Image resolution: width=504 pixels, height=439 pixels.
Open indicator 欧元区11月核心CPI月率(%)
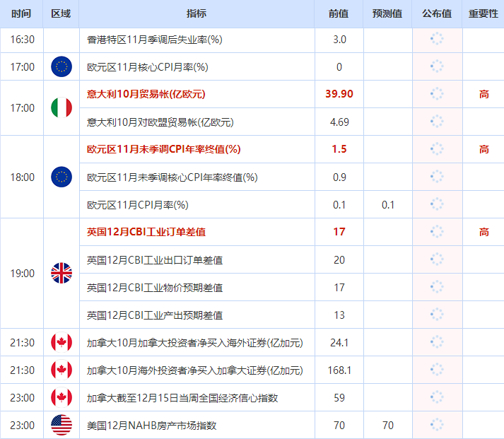point(148,67)
